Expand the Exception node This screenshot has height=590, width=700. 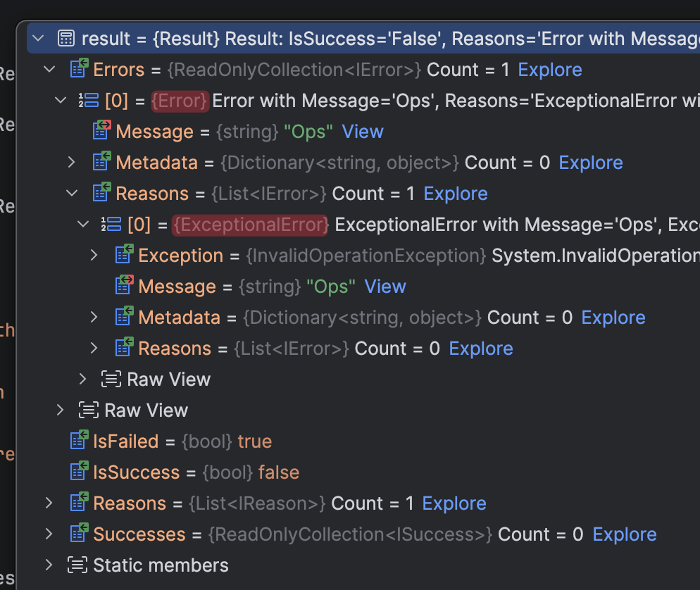pyautogui.click(x=94, y=256)
